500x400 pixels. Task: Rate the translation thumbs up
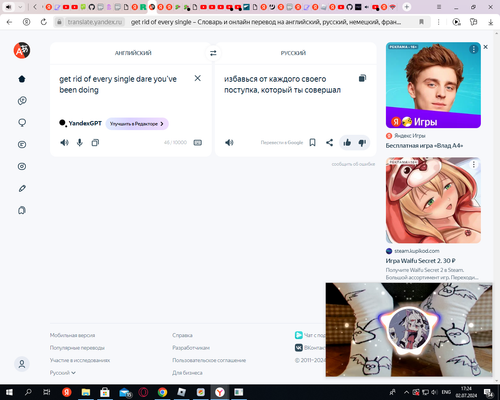pos(347,143)
